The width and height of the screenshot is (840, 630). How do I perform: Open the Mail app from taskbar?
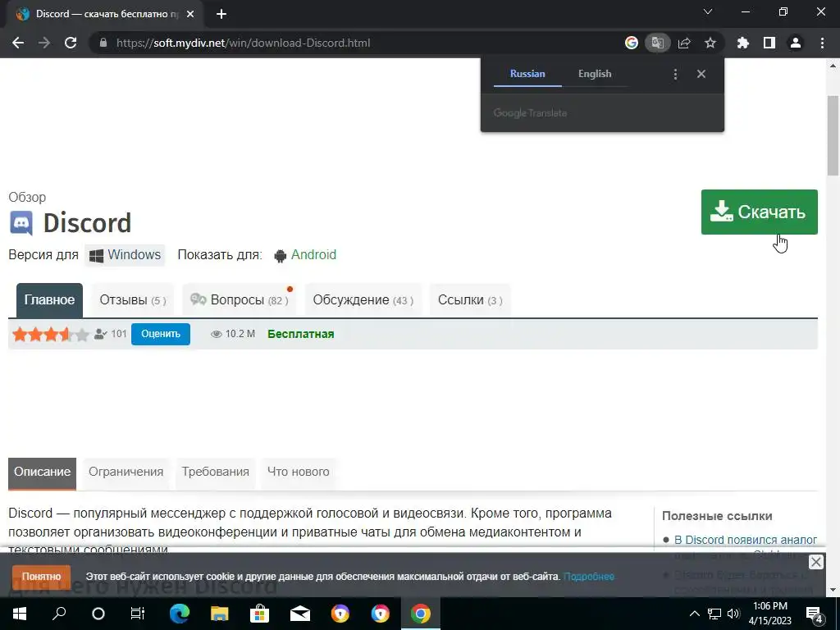tap(300, 614)
